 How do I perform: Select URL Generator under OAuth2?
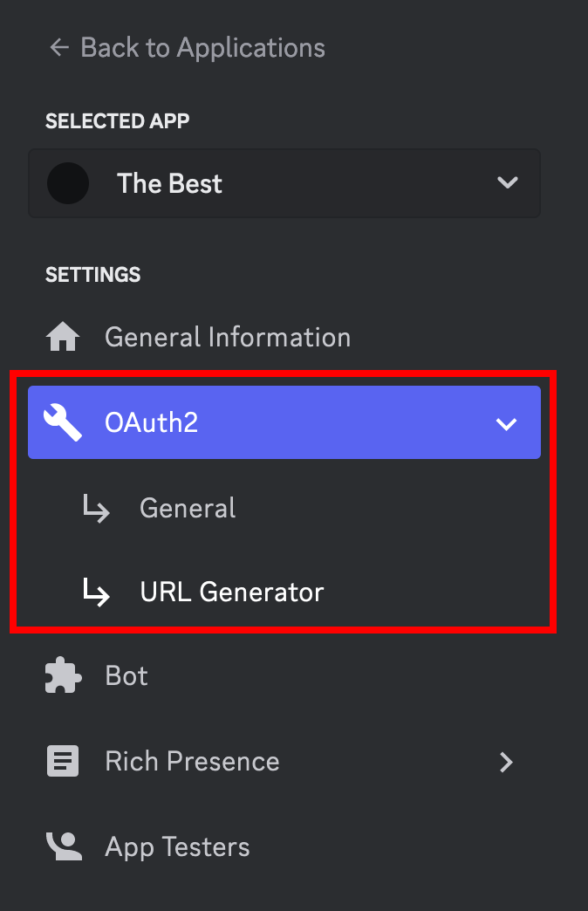(232, 592)
